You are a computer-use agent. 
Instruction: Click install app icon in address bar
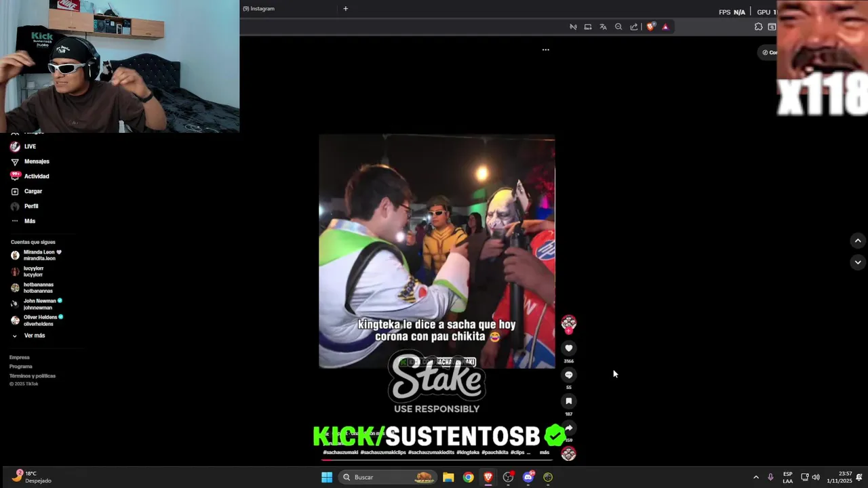click(588, 27)
